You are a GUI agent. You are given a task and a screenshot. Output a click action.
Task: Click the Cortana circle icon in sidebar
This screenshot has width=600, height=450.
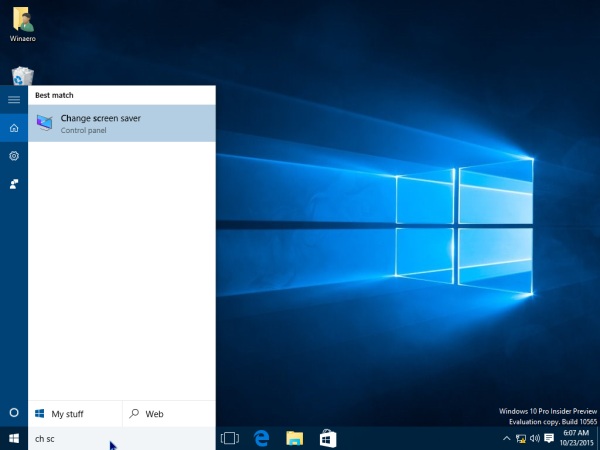pyautogui.click(x=14, y=412)
